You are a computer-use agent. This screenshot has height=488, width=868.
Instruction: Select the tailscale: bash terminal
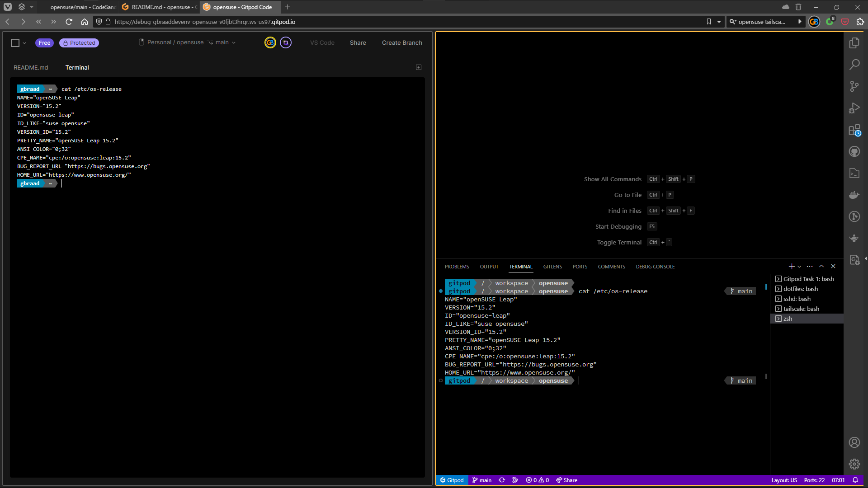(x=807, y=309)
